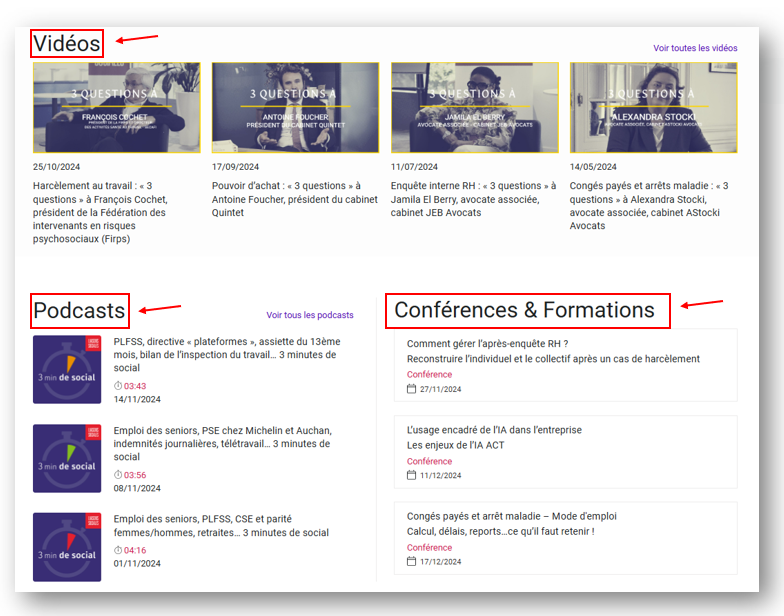
Task: Click the 04:16 podcast duration
Action: point(135,550)
